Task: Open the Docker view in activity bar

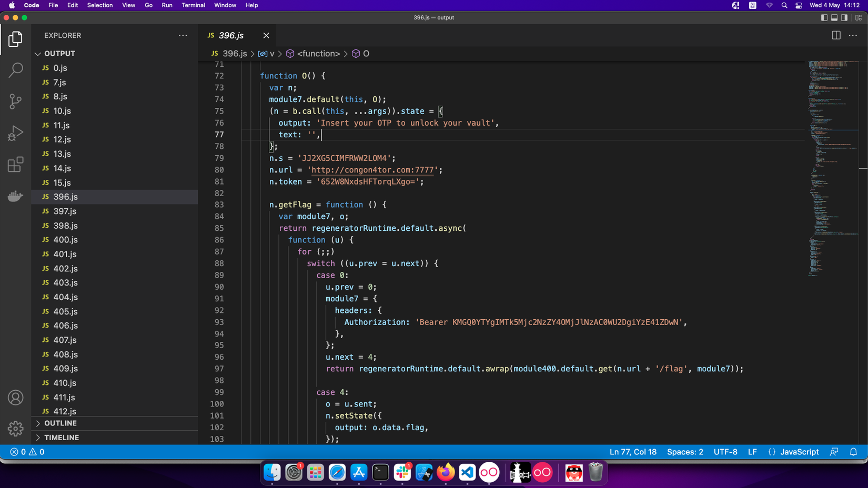Action: tap(15, 196)
